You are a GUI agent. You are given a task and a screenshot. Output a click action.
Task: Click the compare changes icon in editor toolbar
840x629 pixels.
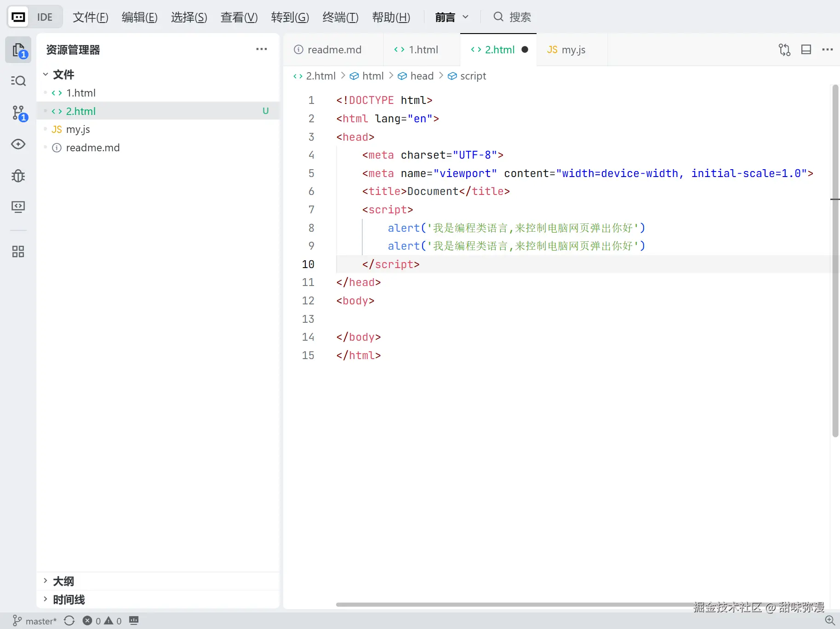point(784,50)
